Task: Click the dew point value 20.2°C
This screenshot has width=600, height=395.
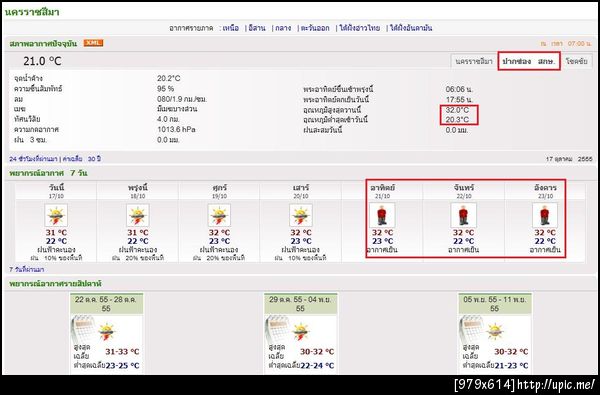Action: tap(168, 78)
